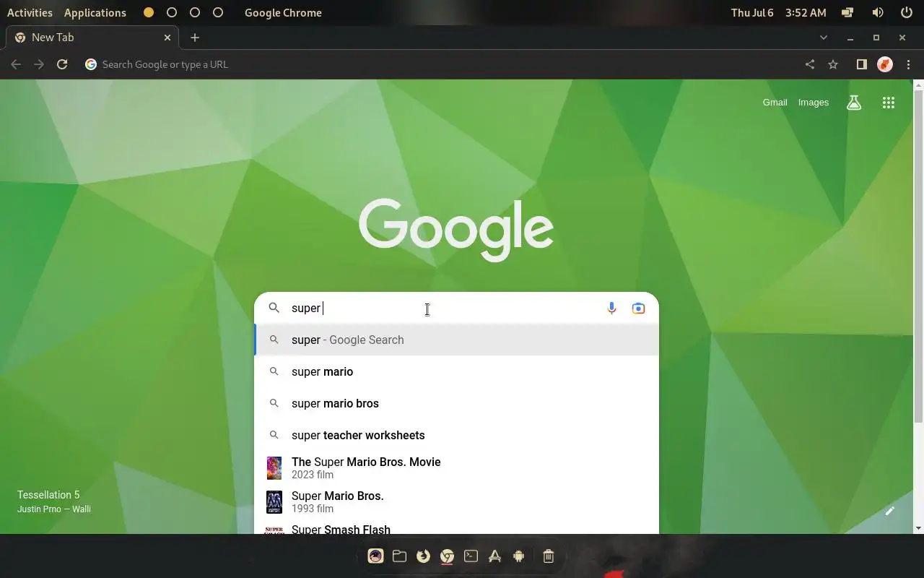Switch to the second workspace indicator
924x578 pixels.
(x=172, y=12)
